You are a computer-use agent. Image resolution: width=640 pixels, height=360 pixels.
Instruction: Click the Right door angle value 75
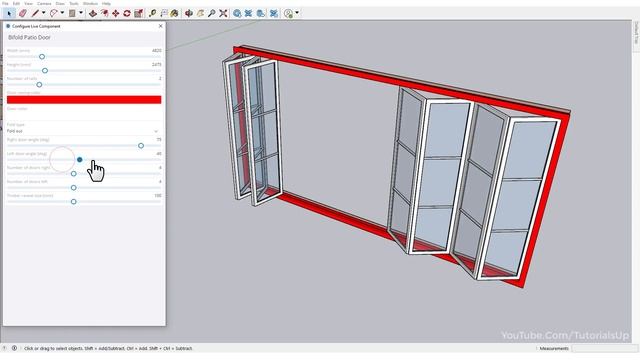(159, 140)
